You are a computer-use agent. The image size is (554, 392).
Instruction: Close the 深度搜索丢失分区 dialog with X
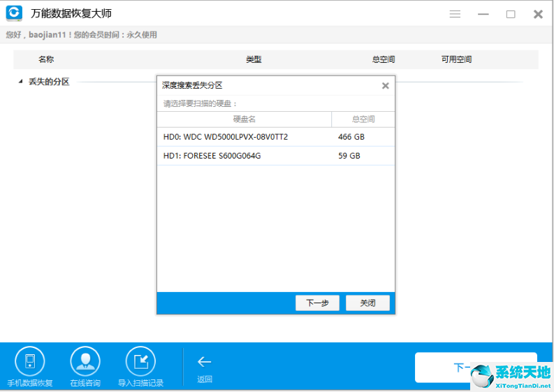(386, 85)
